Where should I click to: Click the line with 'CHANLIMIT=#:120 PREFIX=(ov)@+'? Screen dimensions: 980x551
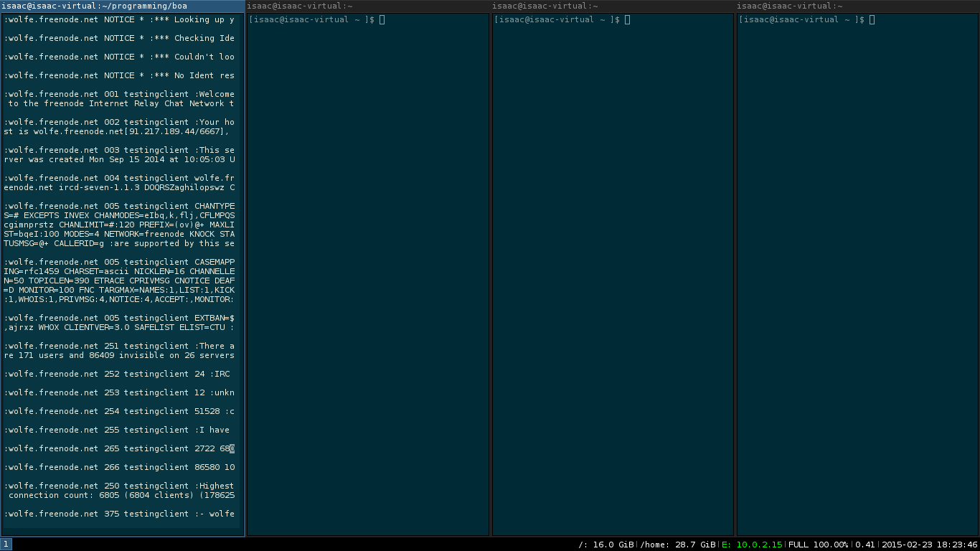(x=119, y=225)
